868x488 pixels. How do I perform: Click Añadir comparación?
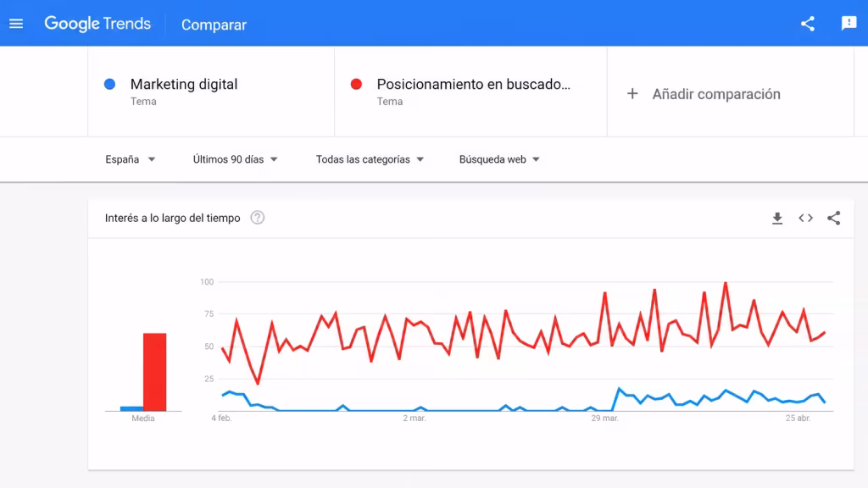click(x=716, y=94)
